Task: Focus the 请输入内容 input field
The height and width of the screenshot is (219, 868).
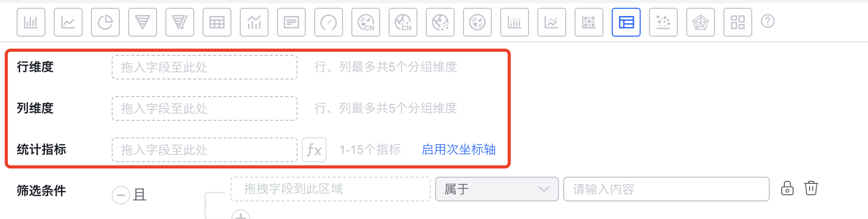Action: click(x=667, y=189)
